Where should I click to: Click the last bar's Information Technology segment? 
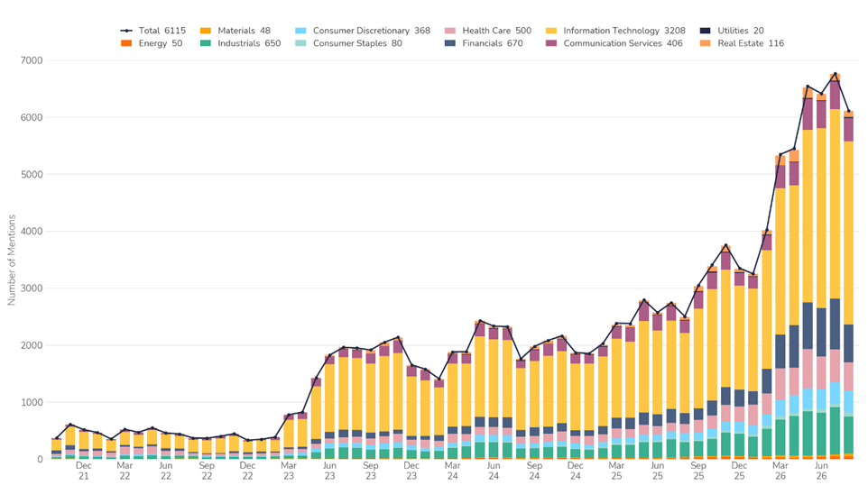848,233
